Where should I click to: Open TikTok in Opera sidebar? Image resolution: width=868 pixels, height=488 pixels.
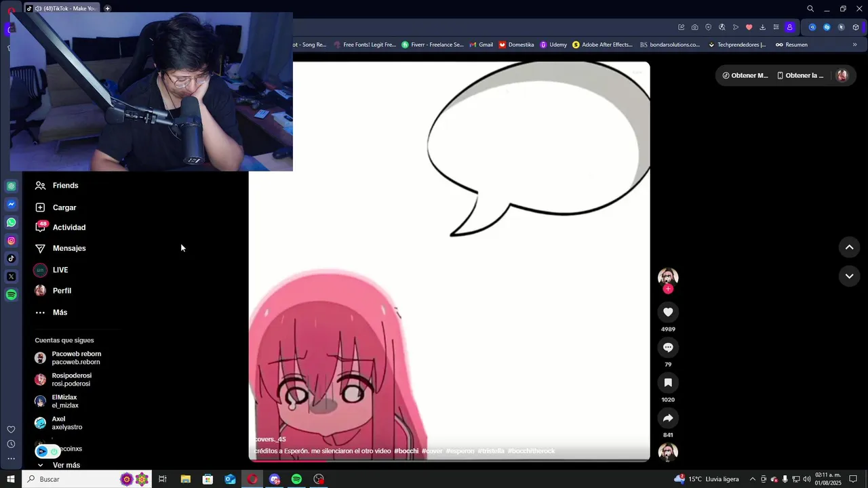[12, 258]
